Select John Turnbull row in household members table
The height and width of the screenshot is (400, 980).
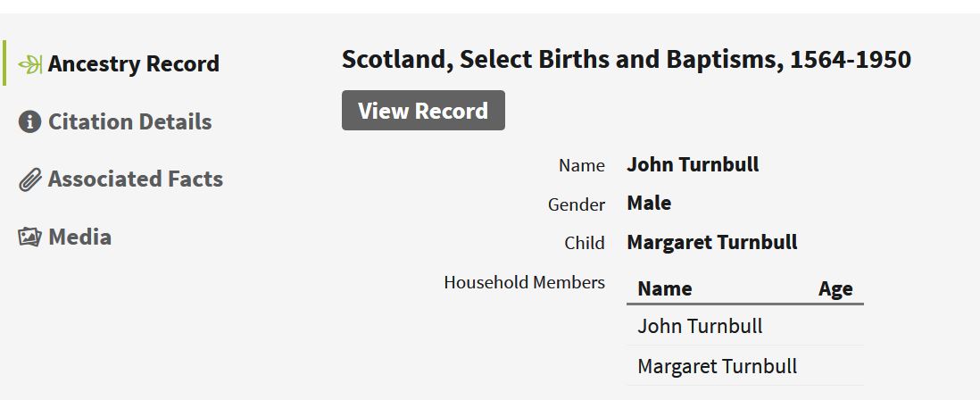pos(700,326)
